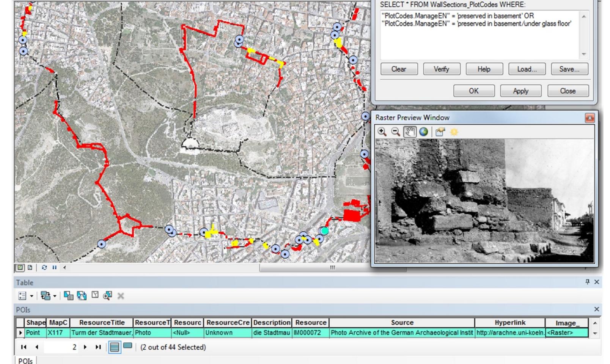Image resolution: width=610 pixels, height=364 pixels.
Task: Click the Switch Selection icon in Table toolbar
Action: [x=81, y=296]
